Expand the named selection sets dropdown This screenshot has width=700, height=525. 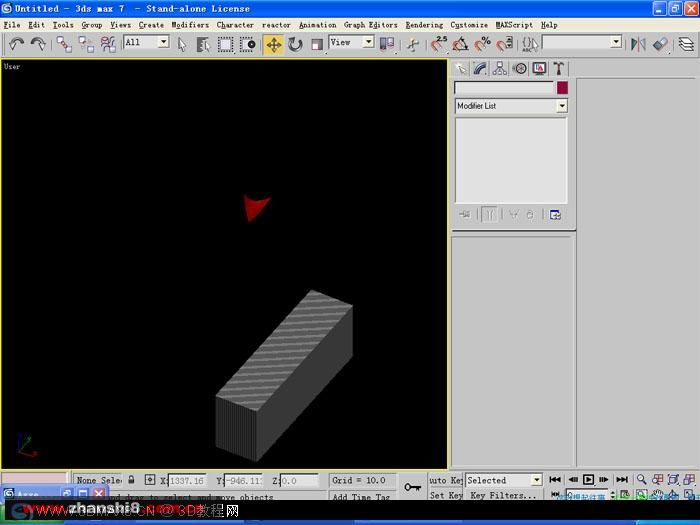coord(616,42)
